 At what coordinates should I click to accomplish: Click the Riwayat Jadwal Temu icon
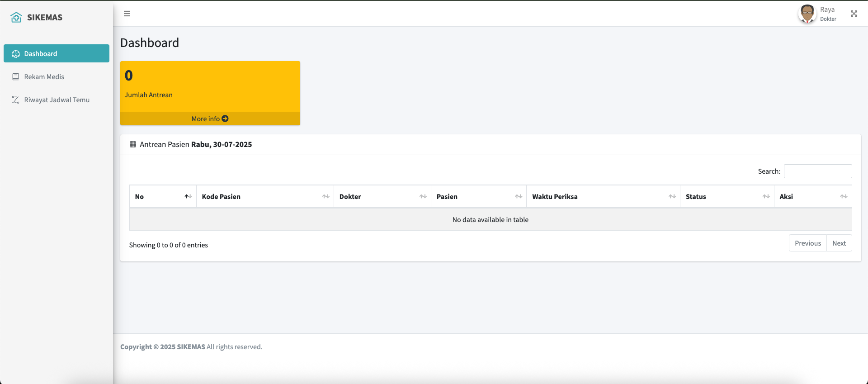pyautogui.click(x=16, y=100)
